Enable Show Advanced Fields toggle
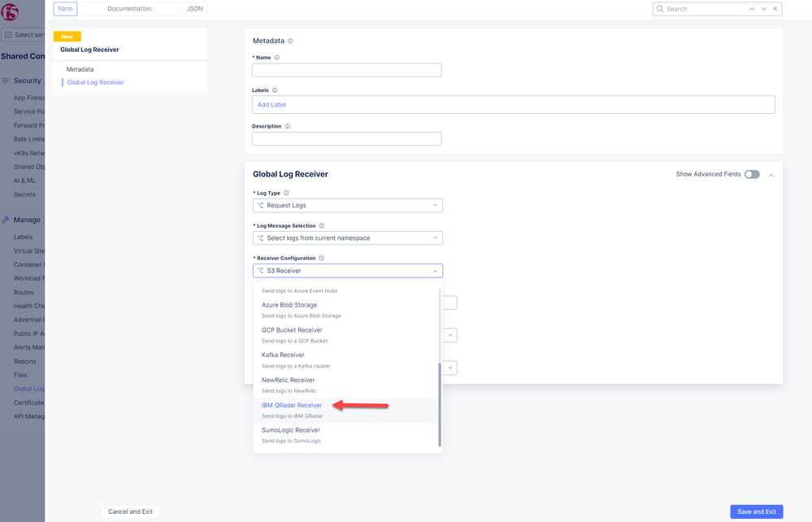Screen dimensions: 812x522 [752, 174]
